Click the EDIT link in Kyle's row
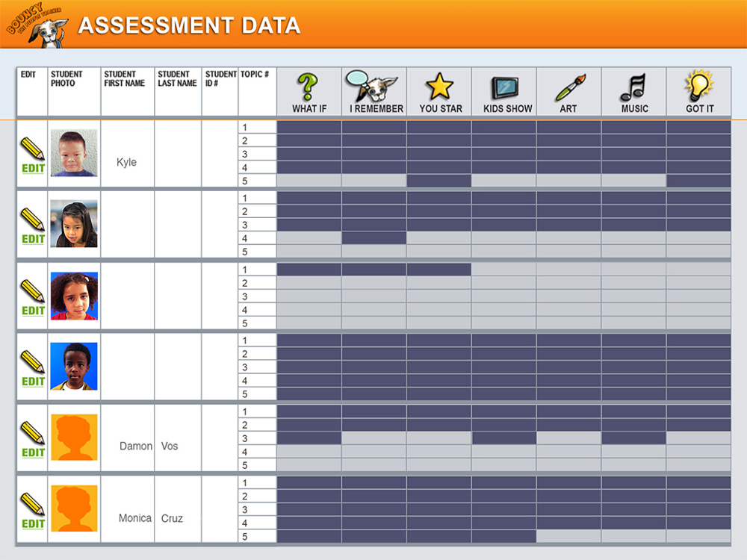The width and height of the screenshot is (747, 560). [34, 169]
